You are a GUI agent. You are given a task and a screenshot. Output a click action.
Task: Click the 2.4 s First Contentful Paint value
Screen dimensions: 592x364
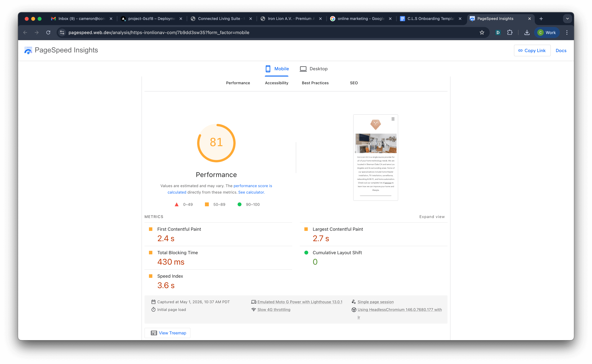(166, 238)
